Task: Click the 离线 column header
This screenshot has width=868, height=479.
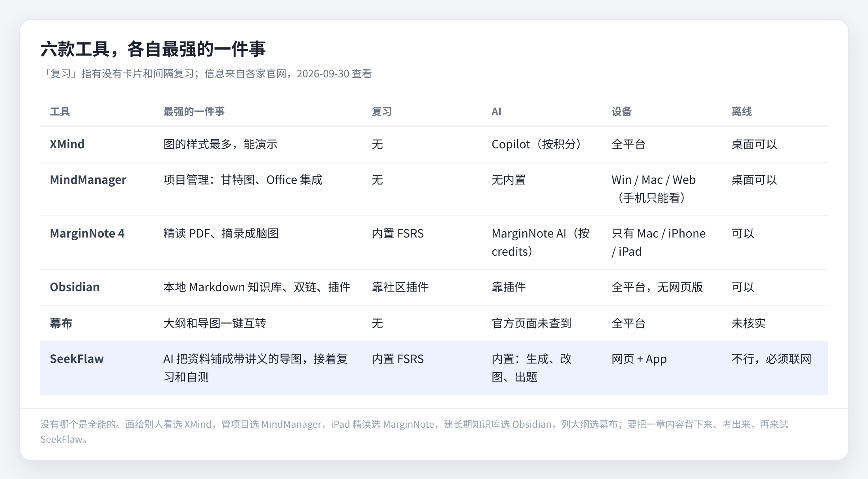Action: pyautogui.click(x=742, y=112)
